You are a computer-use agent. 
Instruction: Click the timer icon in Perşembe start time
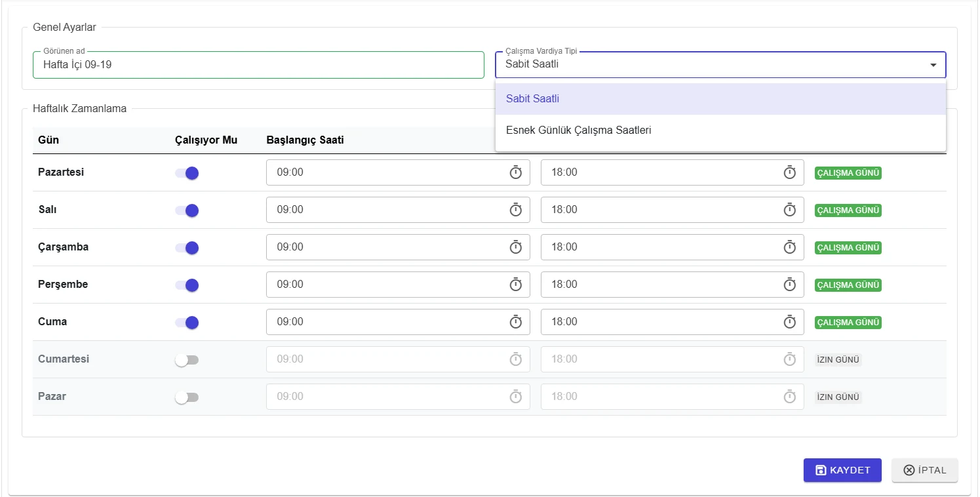pyautogui.click(x=516, y=285)
